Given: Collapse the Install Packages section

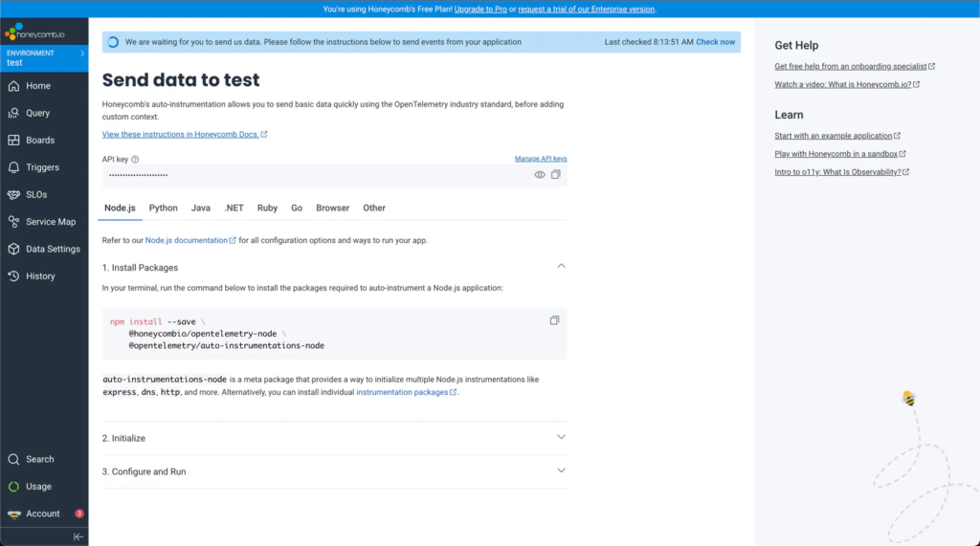Looking at the screenshot, I should 561,267.
